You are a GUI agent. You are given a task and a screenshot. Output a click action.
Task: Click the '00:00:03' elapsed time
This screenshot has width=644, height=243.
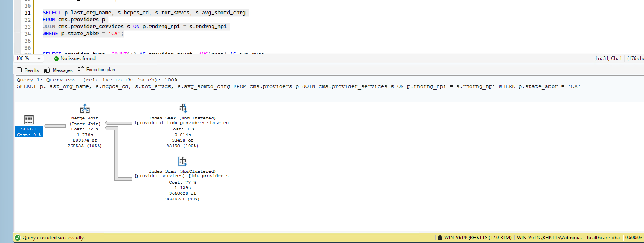633,238
